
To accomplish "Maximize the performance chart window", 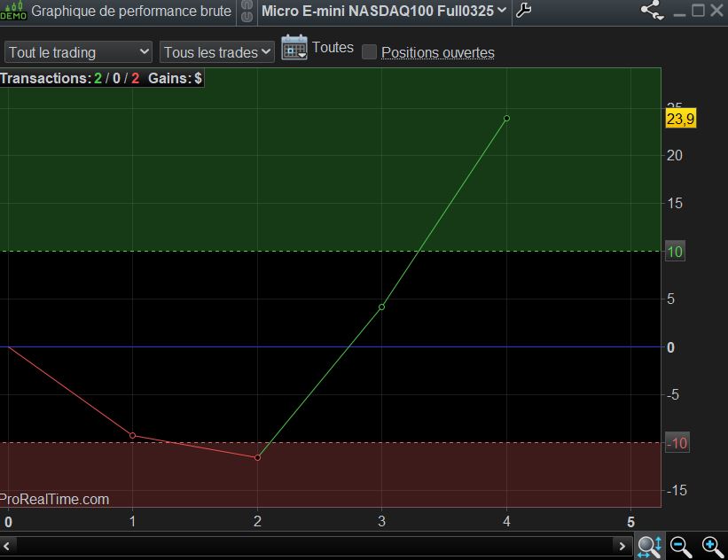I will coord(698,11).
